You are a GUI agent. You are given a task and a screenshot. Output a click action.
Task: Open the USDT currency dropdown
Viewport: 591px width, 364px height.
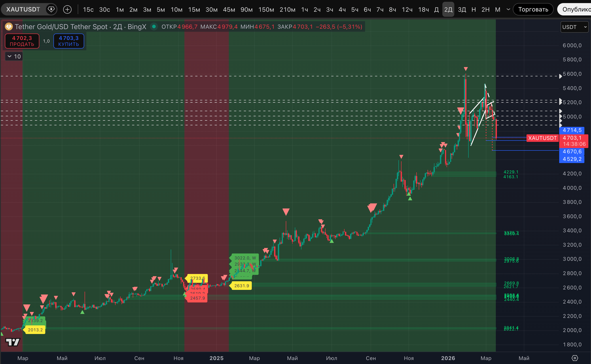[574, 27]
